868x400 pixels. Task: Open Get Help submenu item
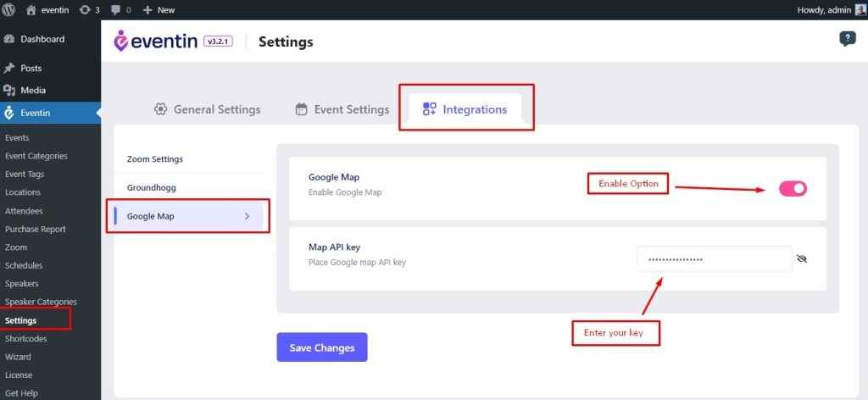click(x=21, y=393)
